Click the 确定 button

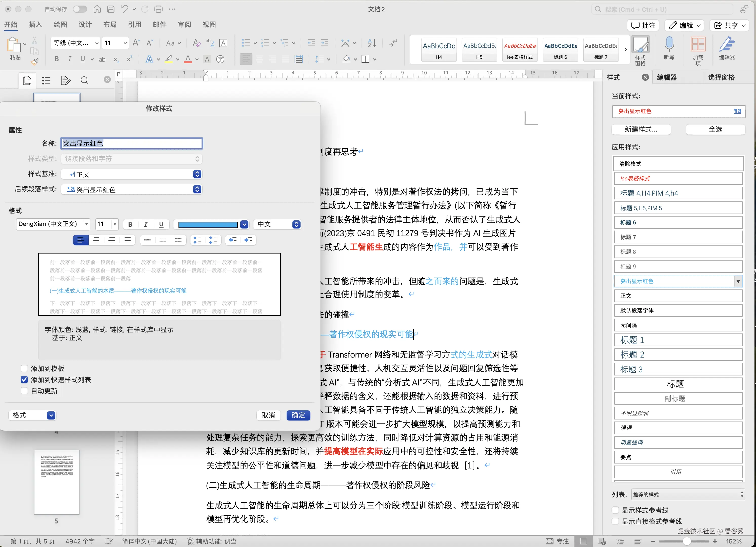click(x=298, y=415)
